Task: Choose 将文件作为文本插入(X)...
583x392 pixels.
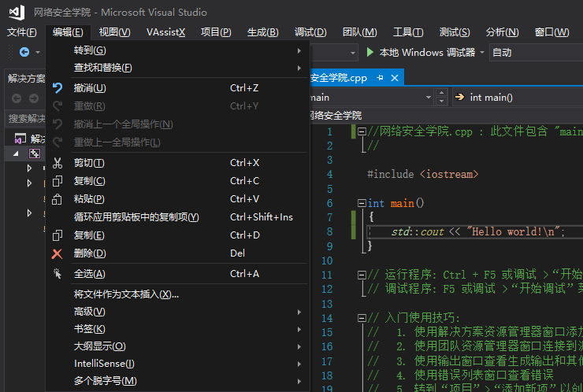Action: click(178, 294)
